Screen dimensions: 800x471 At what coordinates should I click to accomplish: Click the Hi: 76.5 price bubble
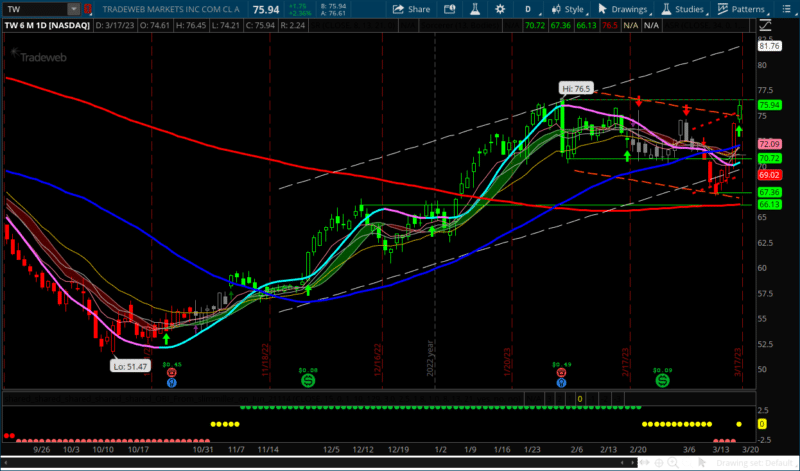pos(576,89)
